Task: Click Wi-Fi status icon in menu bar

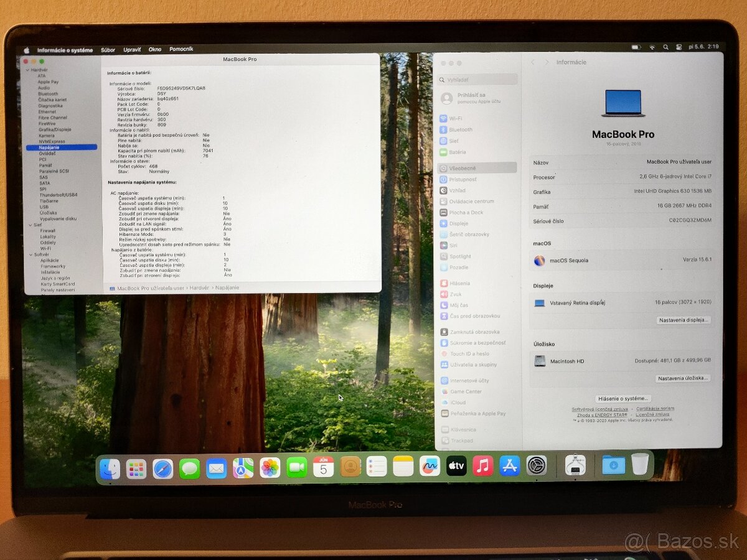Action: (x=652, y=47)
